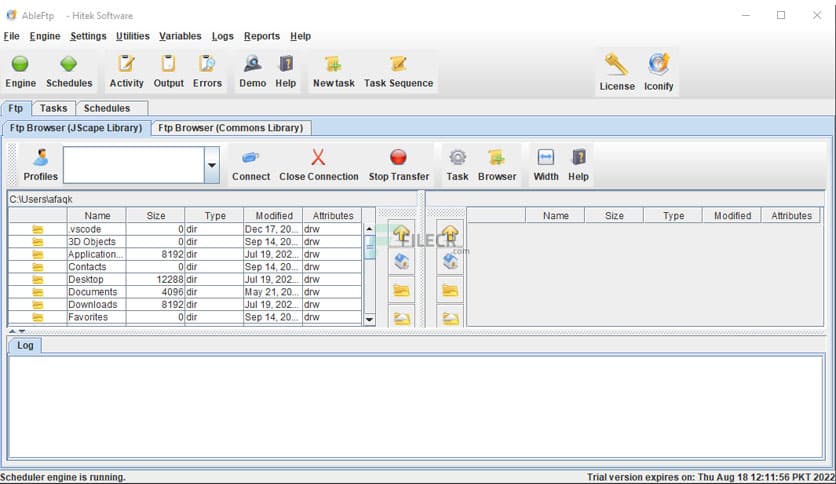Select the Log tab

click(x=25, y=345)
